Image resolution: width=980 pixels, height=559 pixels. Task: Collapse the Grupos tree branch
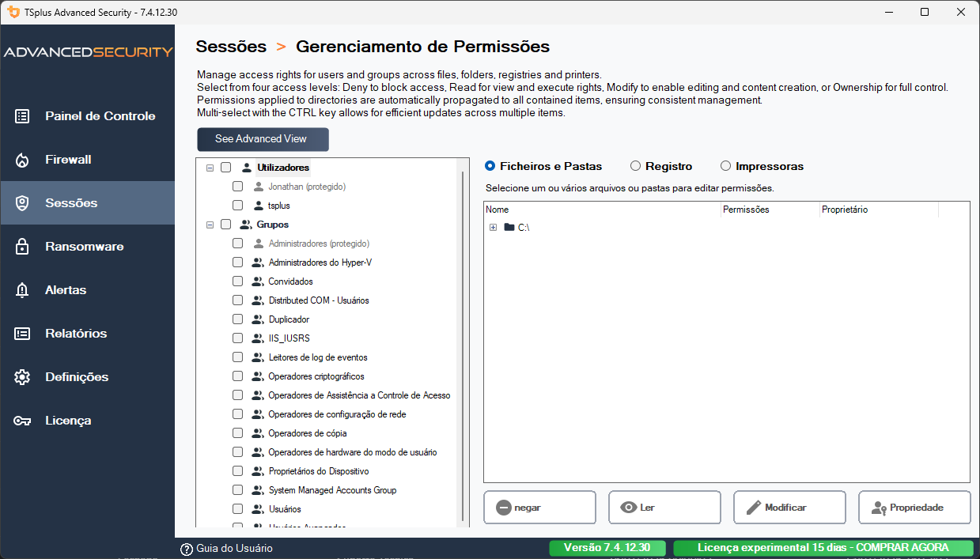(210, 225)
